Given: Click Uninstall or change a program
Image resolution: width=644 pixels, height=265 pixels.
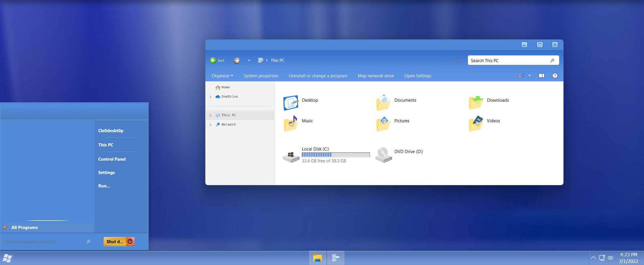Looking at the screenshot, I should (318, 76).
